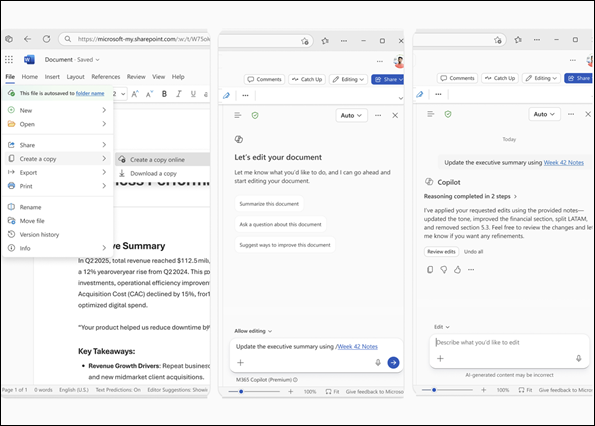
Task: Click the Undo all button
Action: pos(474,252)
